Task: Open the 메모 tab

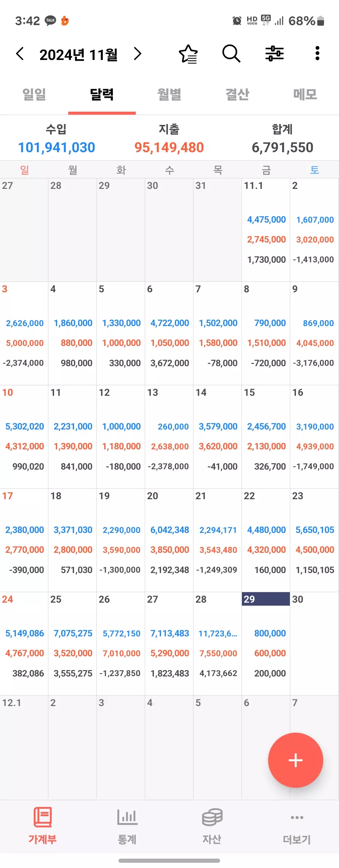Action: click(305, 94)
